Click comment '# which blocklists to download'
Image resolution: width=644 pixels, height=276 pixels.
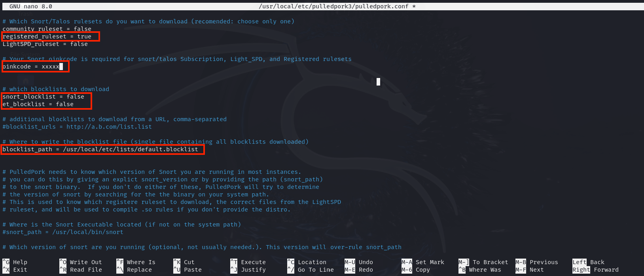tap(56, 89)
